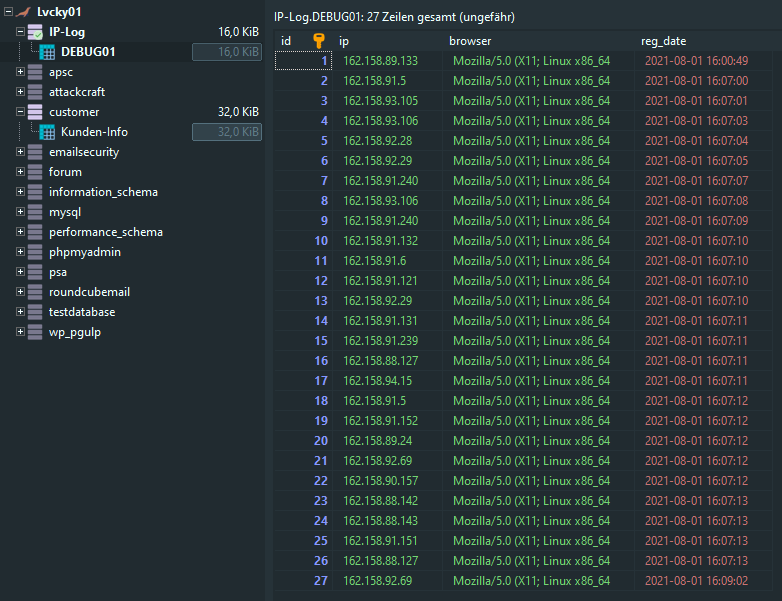
Task: Select the reg_date cell 2021-08-01 16:09:02
Action: pos(696,581)
